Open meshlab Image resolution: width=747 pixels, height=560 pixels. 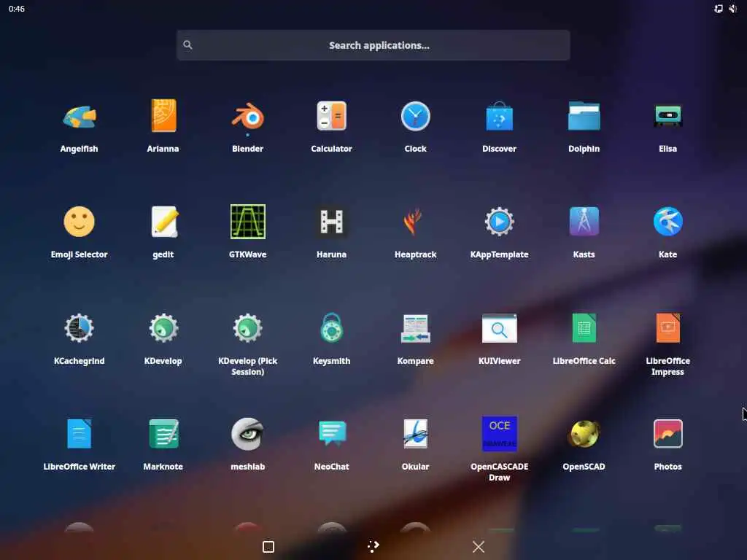coord(248,434)
